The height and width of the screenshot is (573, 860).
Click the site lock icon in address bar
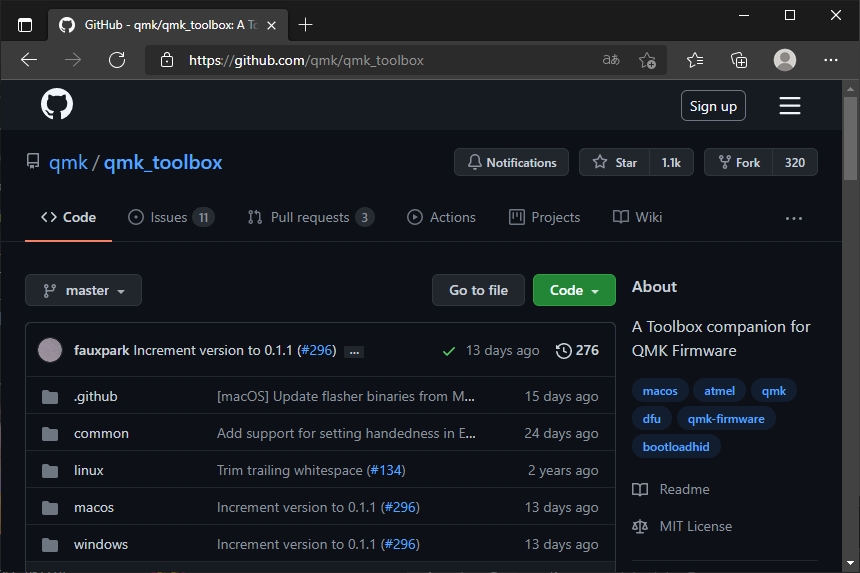167,60
